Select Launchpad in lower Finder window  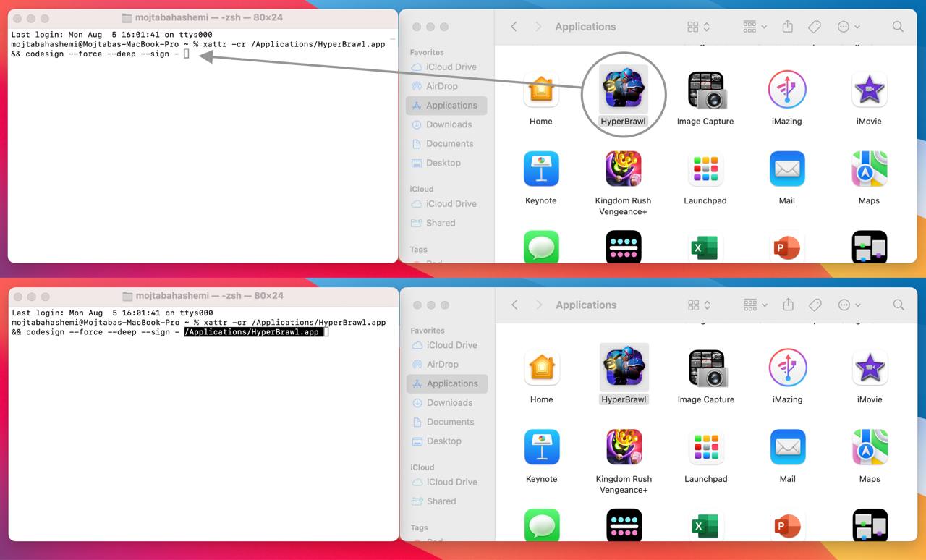coord(706,447)
